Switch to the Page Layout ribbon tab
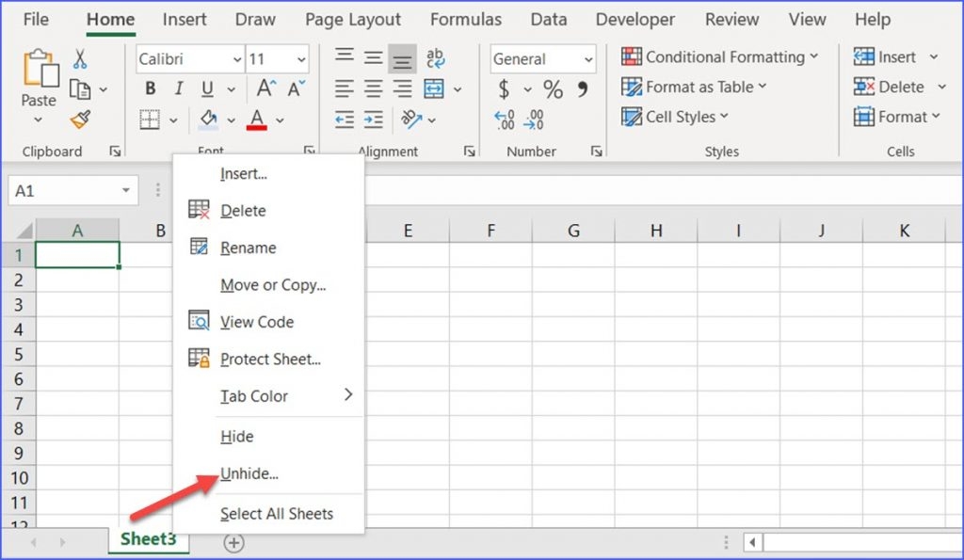This screenshot has height=560, width=964. coord(353,20)
